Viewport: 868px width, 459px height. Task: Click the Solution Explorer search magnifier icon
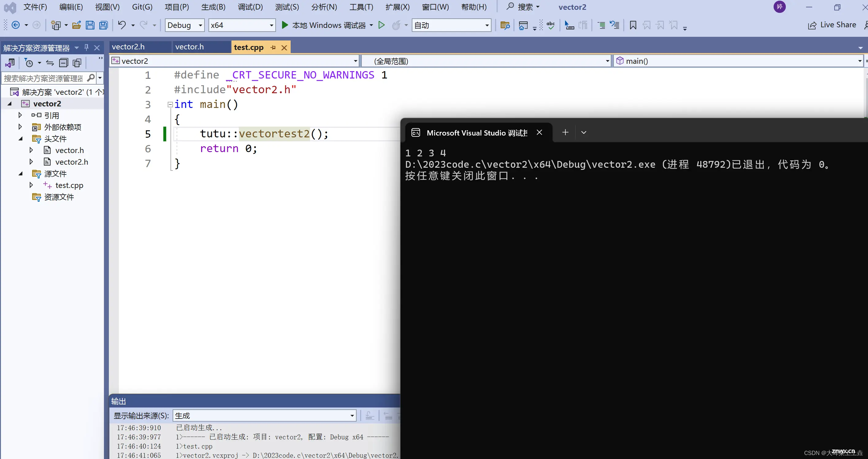(91, 78)
